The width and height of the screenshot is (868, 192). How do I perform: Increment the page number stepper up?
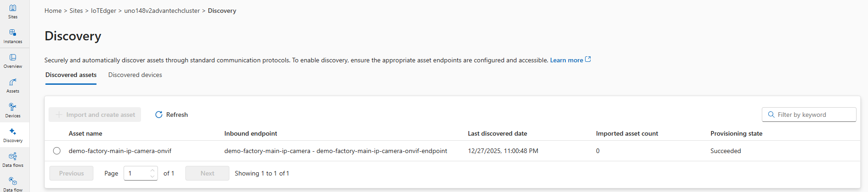pos(152,170)
